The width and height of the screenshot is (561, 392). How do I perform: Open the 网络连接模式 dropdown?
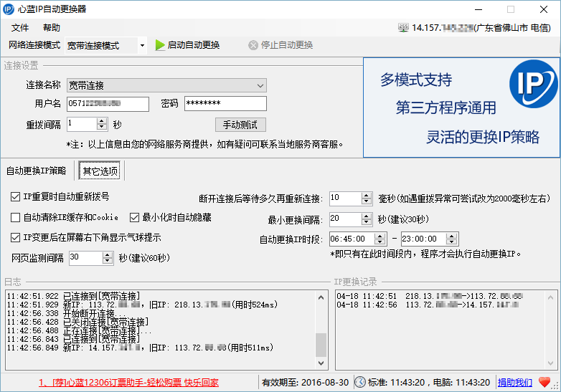click(142, 45)
